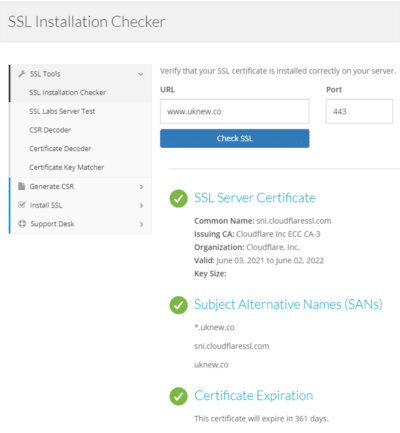
Task: Collapse the SSL Tools section chevron
Action: [141, 74]
